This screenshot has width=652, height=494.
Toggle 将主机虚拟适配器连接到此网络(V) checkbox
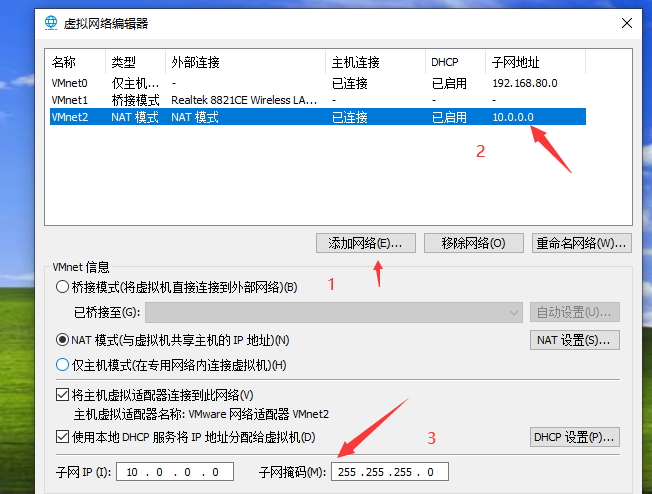(62, 395)
